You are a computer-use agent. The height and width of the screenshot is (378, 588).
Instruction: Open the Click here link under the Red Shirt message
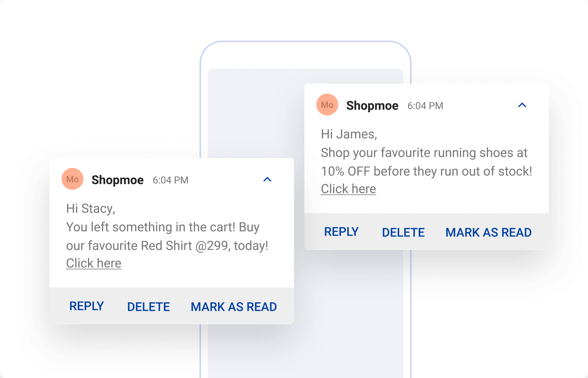point(94,263)
